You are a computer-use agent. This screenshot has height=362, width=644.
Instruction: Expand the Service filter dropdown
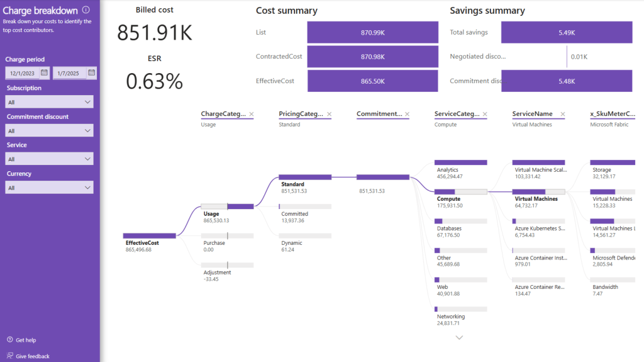click(x=49, y=159)
